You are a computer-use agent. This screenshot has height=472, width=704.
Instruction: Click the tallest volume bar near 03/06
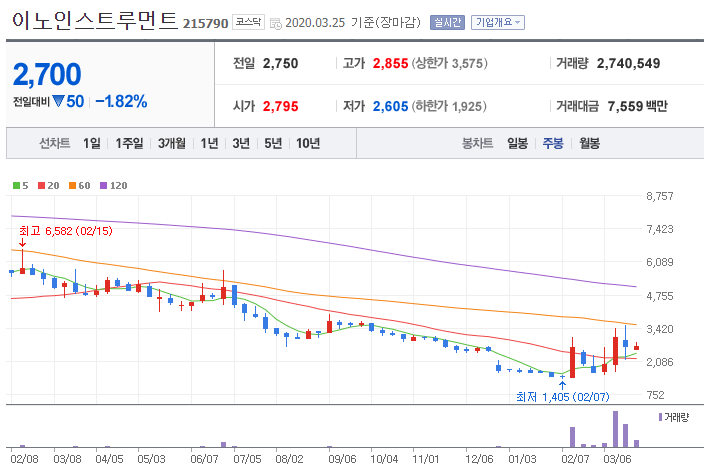(x=616, y=429)
